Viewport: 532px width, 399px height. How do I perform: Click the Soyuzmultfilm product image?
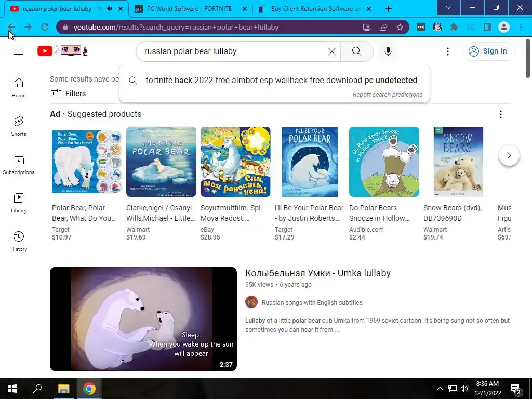[235, 162]
